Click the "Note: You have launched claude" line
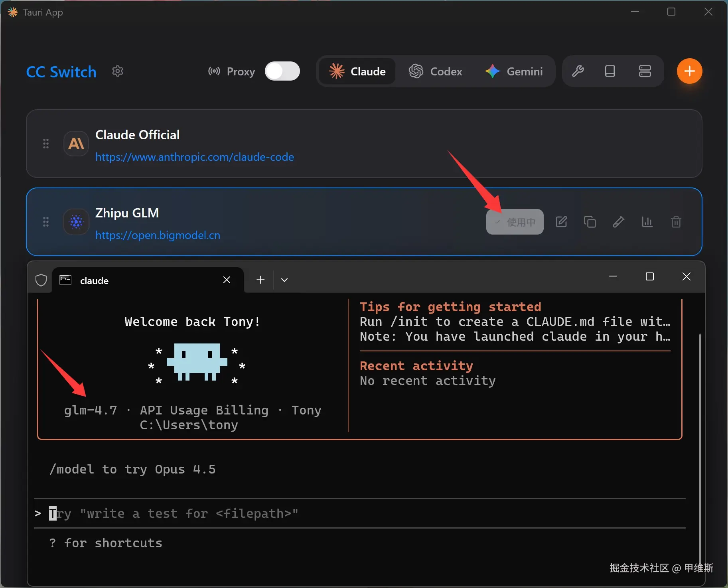The image size is (728, 588). [515, 337]
